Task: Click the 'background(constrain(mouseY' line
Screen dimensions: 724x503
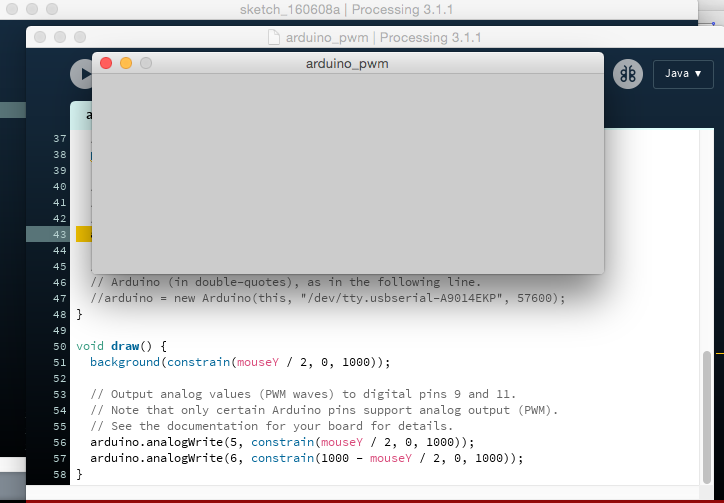Action: click(240, 362)
